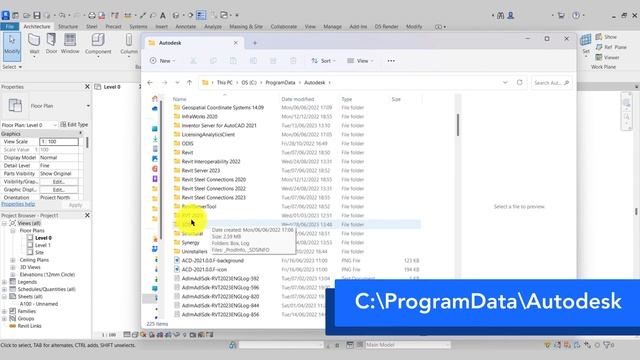Open the Sort dropdown in File Explorer
Screen dimensions: 640x360
point(323,61)
